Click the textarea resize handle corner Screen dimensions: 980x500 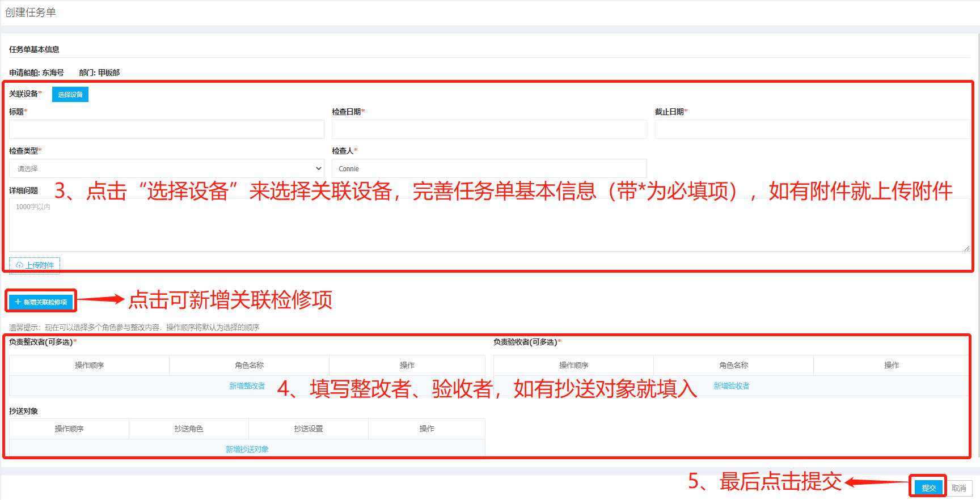pos(966,248)
